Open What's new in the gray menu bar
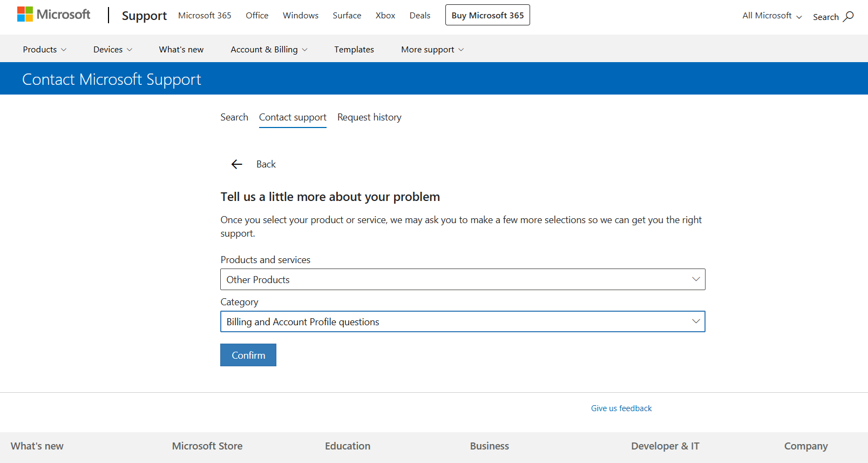Viewport: 868px width, 463px height. coord(181,49)
